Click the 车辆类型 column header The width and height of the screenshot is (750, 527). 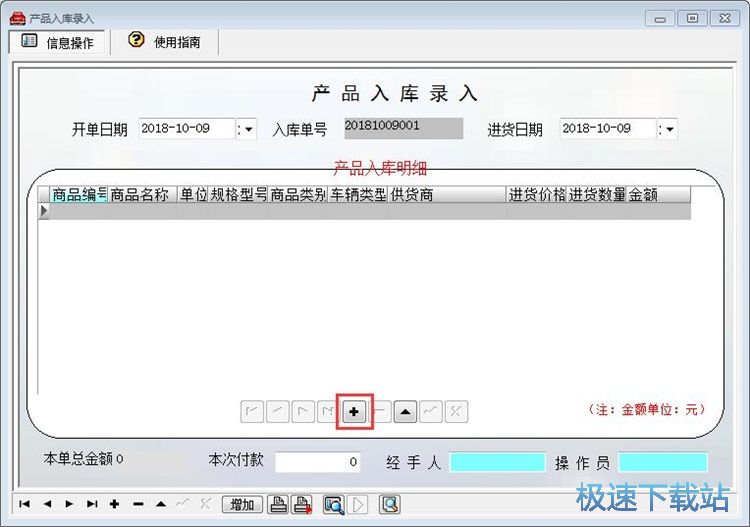(x=358, y=195)
